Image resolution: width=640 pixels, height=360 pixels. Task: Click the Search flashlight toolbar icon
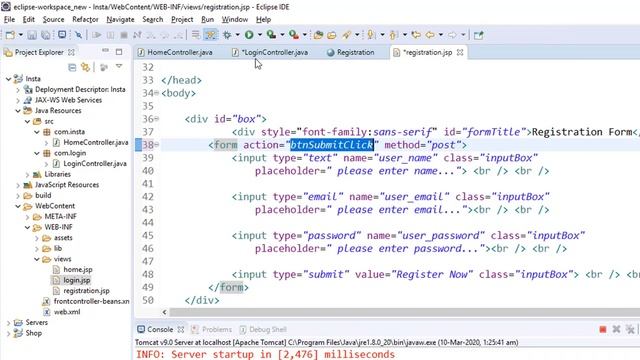tap(347, 35)
